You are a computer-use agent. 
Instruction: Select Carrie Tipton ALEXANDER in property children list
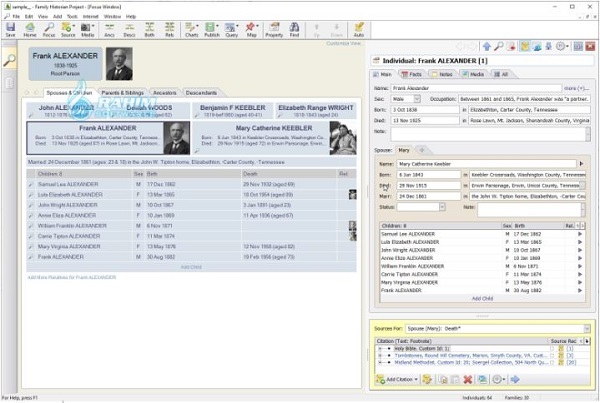(483, 274)
